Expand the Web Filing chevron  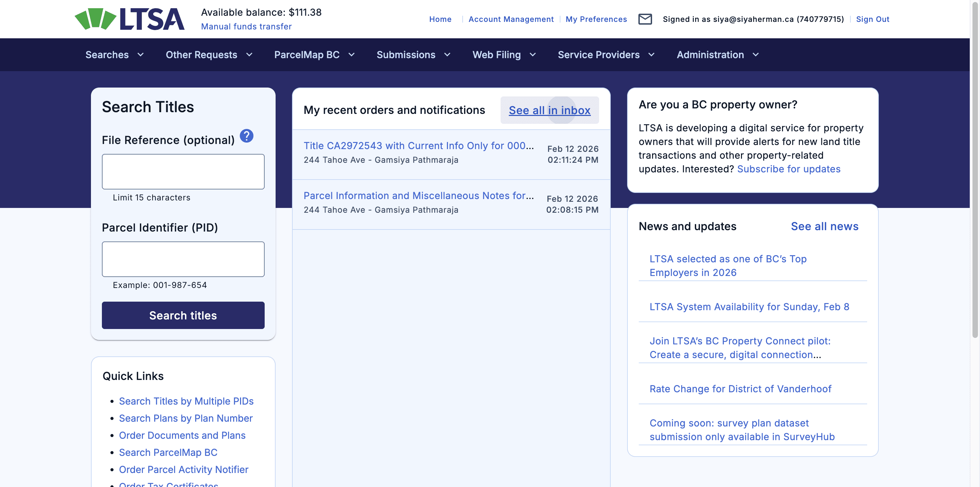533,55
